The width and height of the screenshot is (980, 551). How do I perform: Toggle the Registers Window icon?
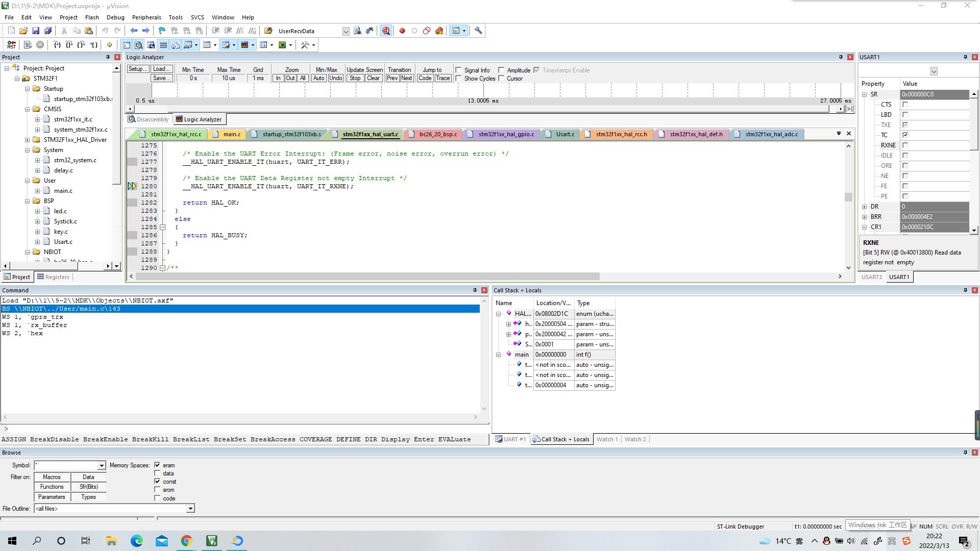pyautogui.click(x=163, y=45)
